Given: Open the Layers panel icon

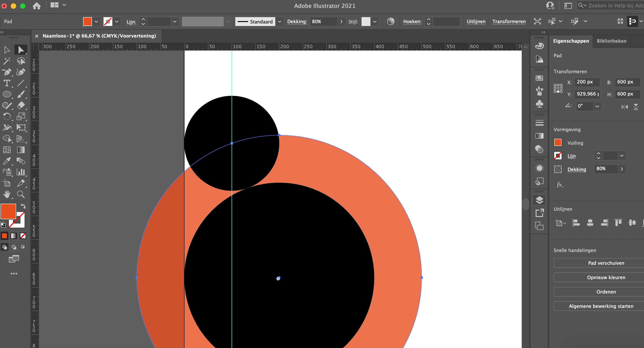Looking at the screenshot, I should pos(539,200).
